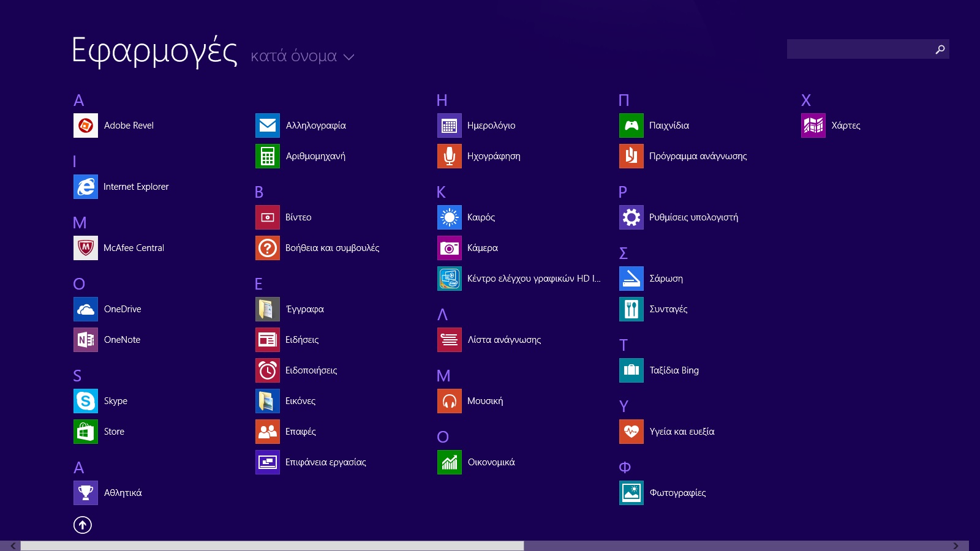The height and width of the screenshot is (551, 980).
Task: Open the Σάρωση scanner icon
Action: [631, 279]
